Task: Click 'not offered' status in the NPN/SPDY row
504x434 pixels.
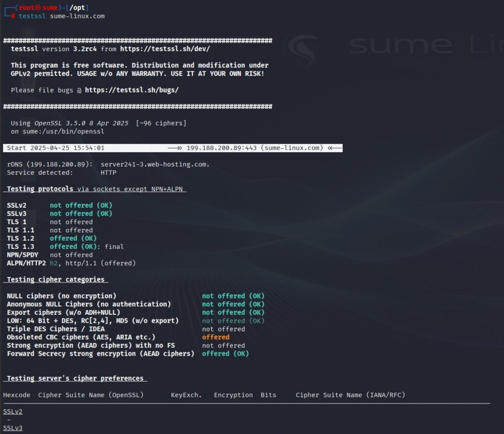Action: [x=71, y=255]
